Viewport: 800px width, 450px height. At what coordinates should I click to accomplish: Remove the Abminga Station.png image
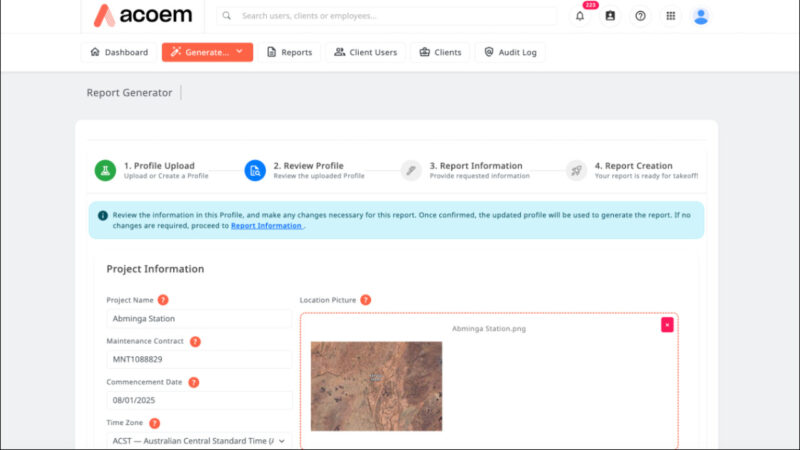click(667, 325)
